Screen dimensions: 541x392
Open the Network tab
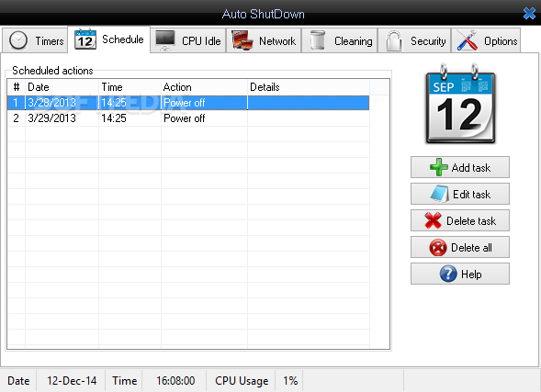tap(264, 40)
